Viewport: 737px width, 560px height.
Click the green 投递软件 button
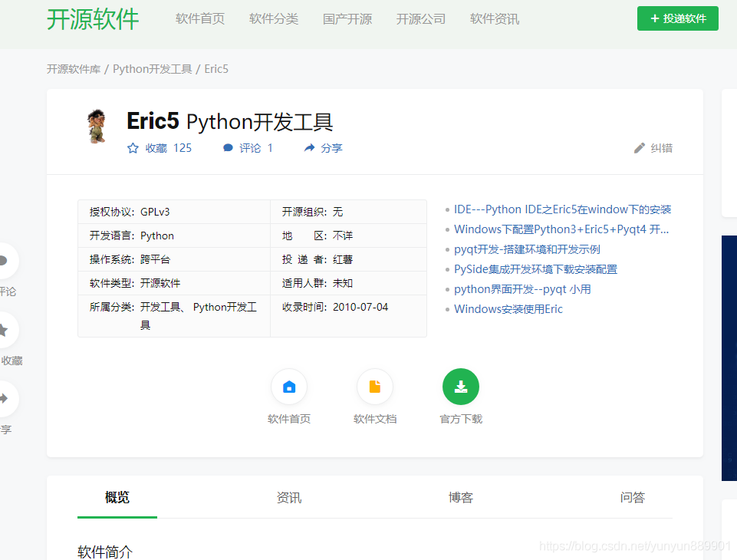(x=677, y=18)
